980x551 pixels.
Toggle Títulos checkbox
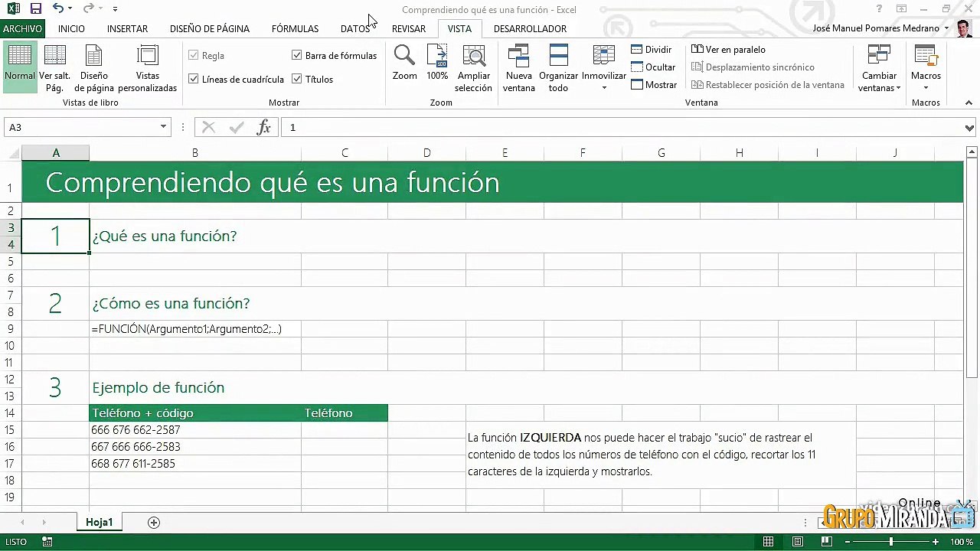pyautogui.click(x=297, y=80)
